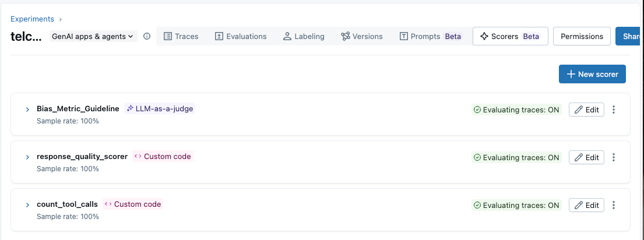Switch to the Traces tab

click(181, 36)
